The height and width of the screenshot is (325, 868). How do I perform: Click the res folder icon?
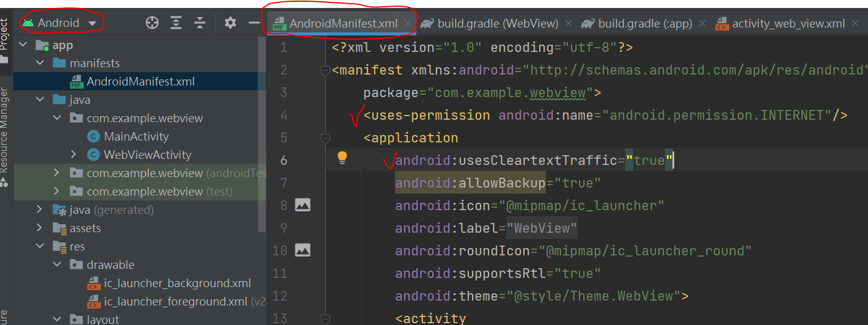pos(59,247)
